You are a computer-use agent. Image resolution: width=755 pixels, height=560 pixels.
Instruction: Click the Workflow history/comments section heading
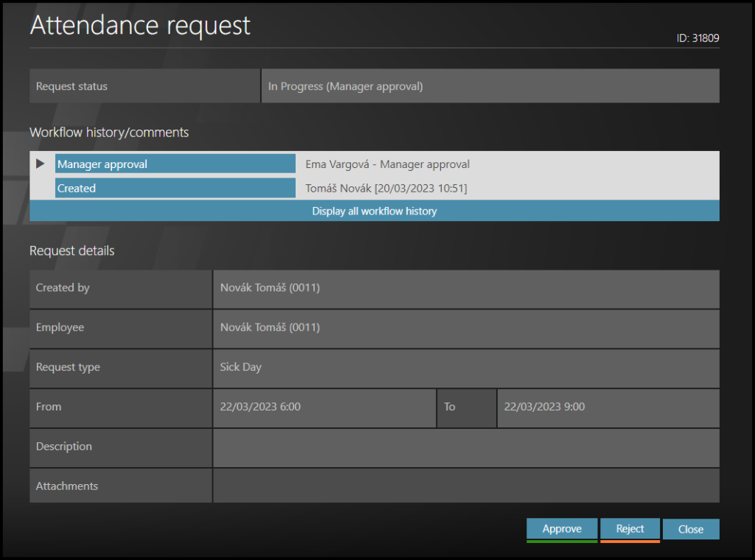109,133
